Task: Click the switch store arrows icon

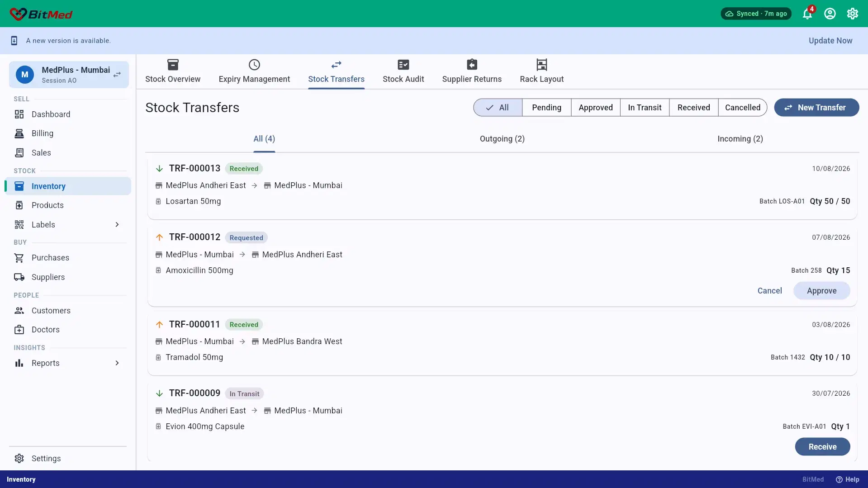Action: coord(117,75)
